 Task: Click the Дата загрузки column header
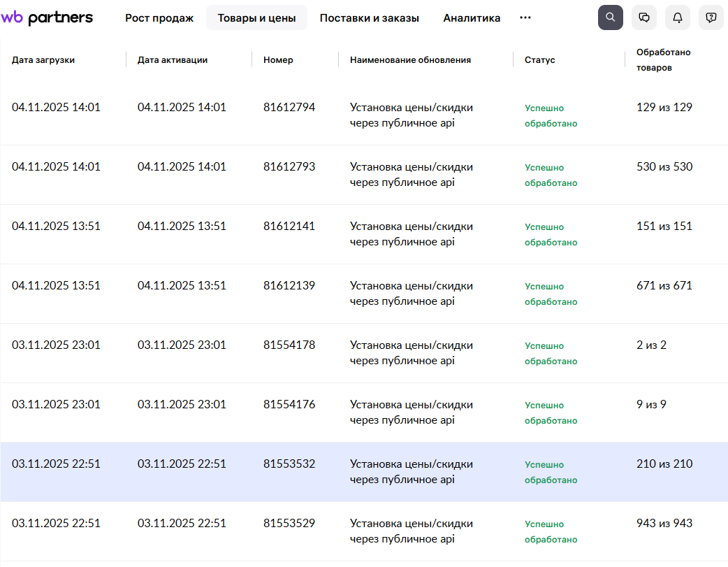click(x=43, y=60)
